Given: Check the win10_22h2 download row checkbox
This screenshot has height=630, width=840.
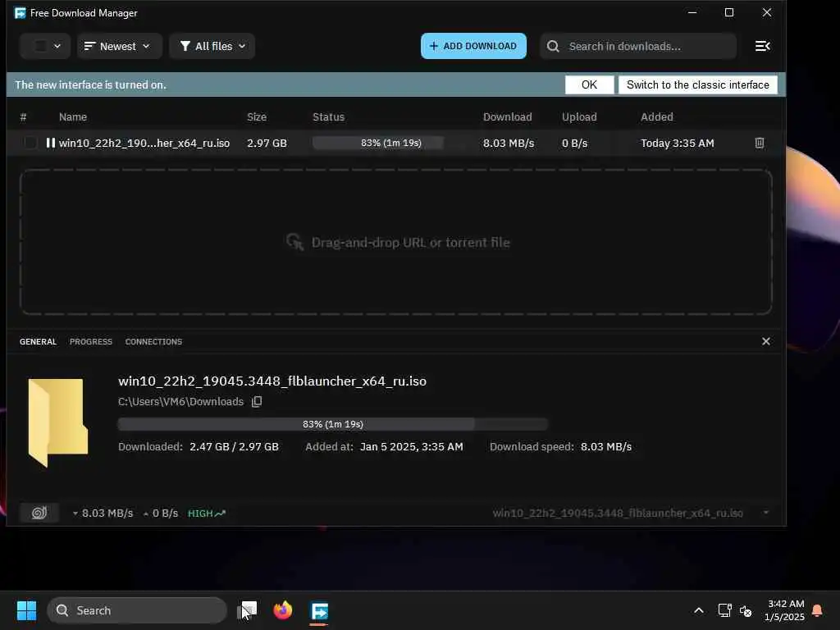Looking at the screenshot, I should (x=30, y=143).
